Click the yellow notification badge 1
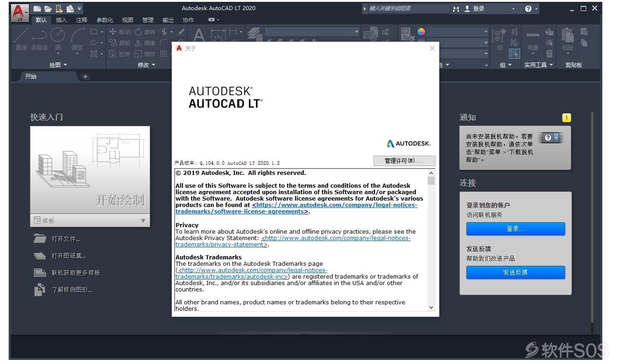The height and width of the screenshot is (364, 617). (x=566, y=118)
